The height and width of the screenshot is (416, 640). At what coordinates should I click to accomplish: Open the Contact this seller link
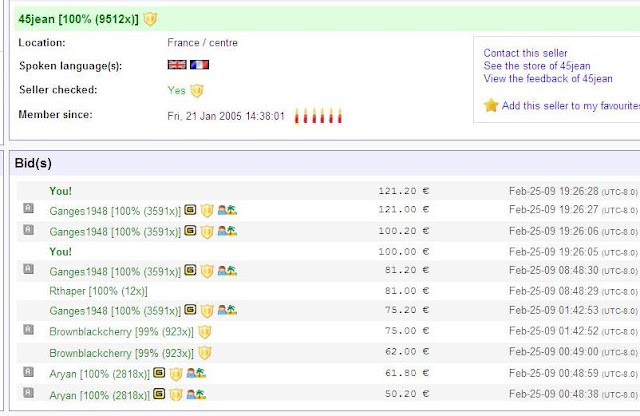(x=525, y=53)
